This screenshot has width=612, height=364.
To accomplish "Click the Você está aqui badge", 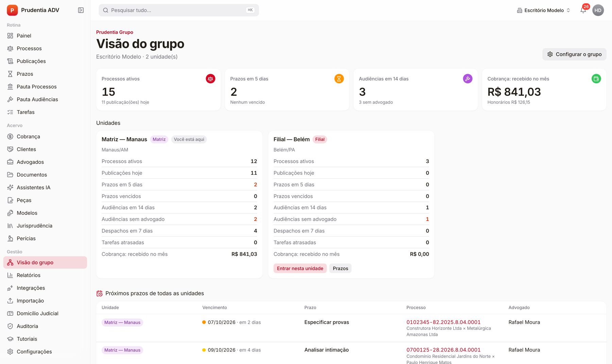I will click(x=189, y=139).
